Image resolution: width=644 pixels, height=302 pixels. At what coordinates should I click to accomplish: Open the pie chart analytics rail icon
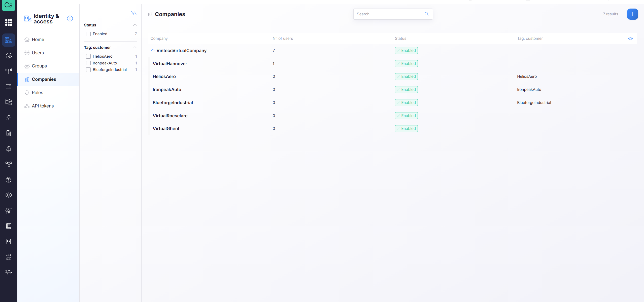[9, 56]
